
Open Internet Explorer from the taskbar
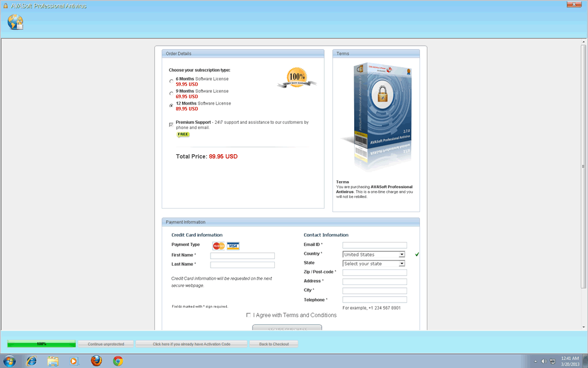[32, 361]
